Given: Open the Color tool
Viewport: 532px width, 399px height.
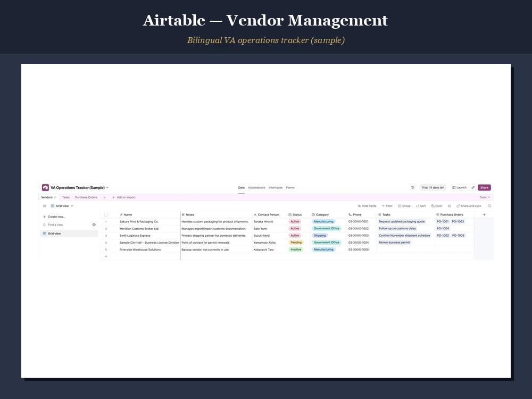Looking at the screenshot, I should [x=437, y=206].
